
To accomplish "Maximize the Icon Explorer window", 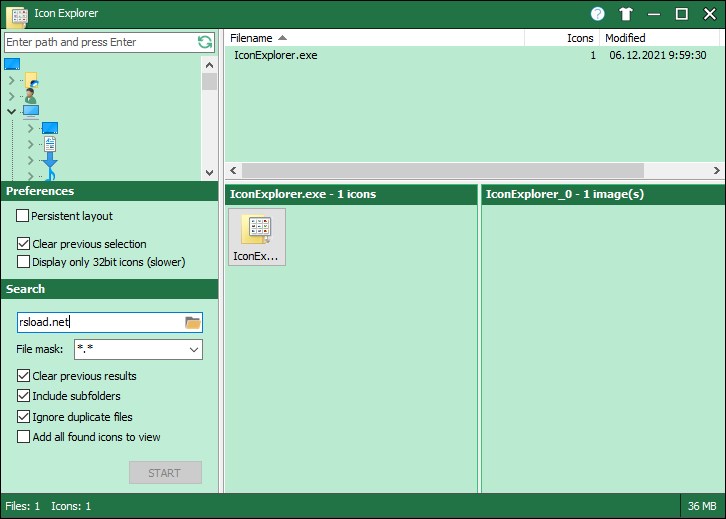I will point(682,14).
